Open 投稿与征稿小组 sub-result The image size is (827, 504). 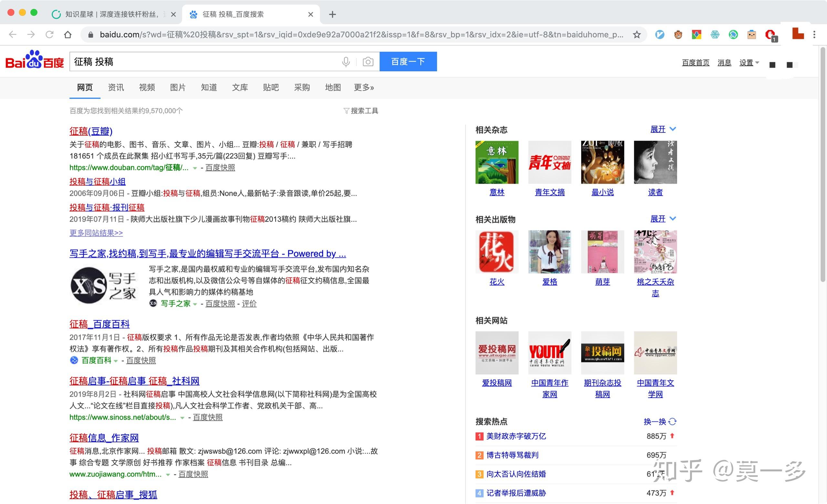coord(97,182)
